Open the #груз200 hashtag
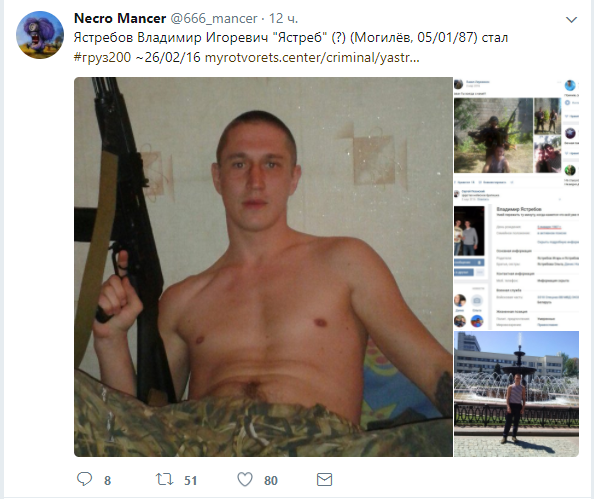The width and height of the screenshot is (594, 499). 102,57
